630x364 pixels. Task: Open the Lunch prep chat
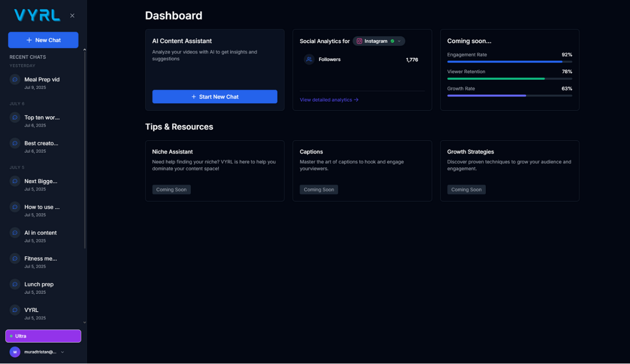43,287
